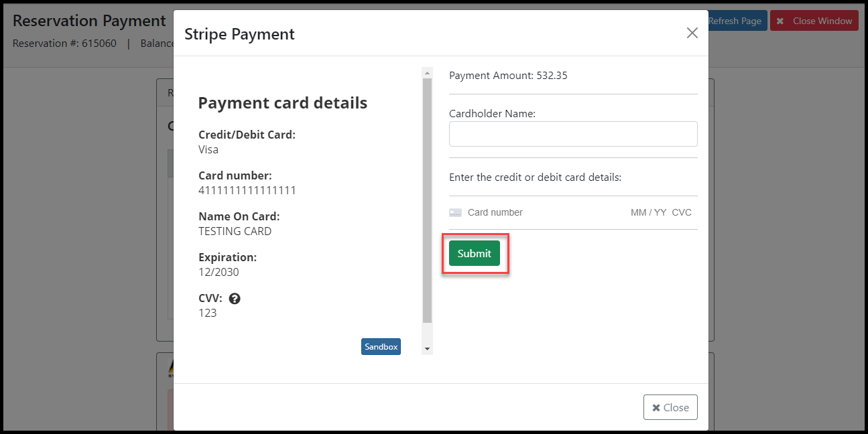Click the CVC field
The width and height of the screenshot is (868, 434).
point(682,212)
